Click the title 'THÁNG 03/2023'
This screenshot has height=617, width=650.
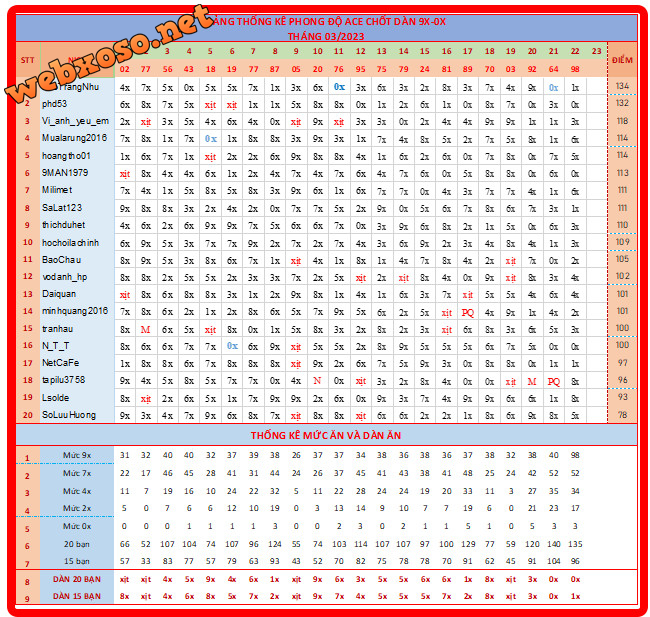(x=326, y=36)
